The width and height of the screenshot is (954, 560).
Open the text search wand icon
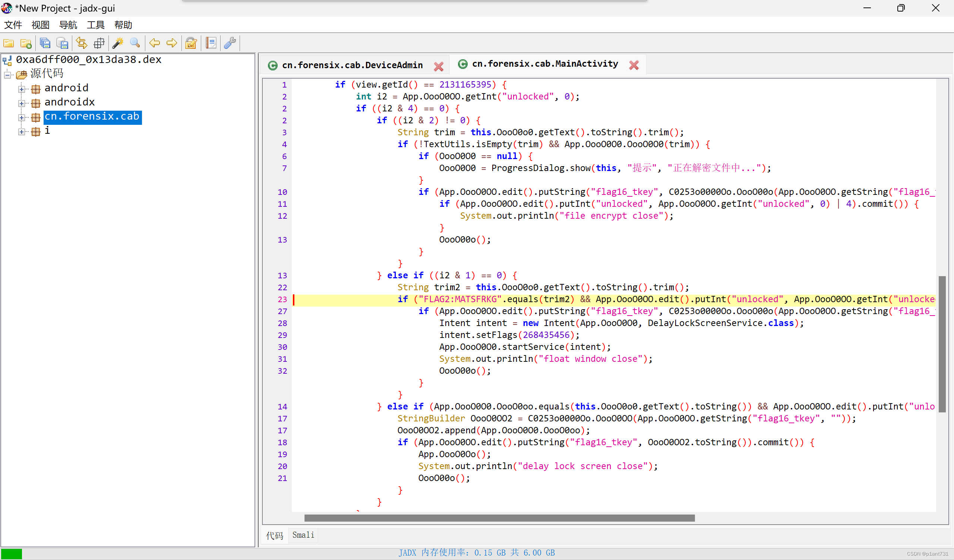pos(118,43)
